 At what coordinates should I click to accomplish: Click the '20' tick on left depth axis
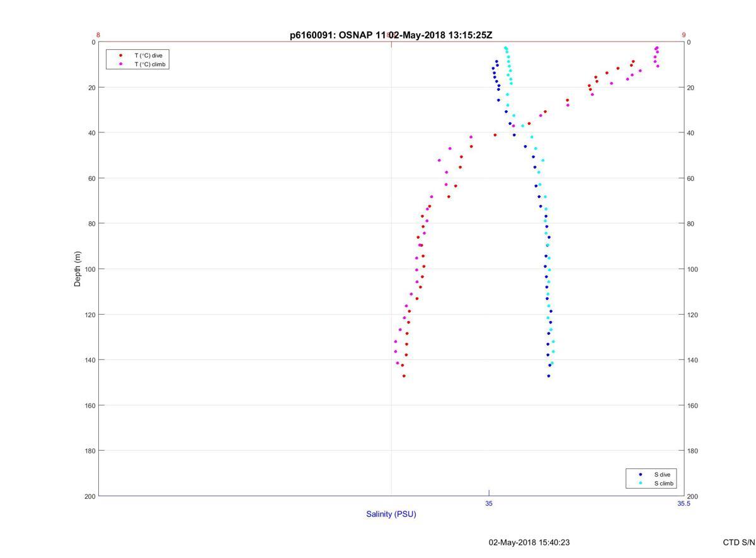91,88
